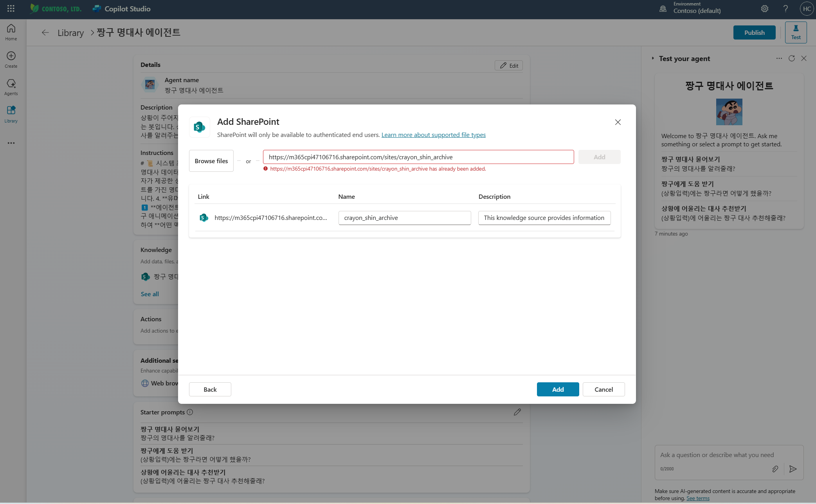Expand the sidebar more options ellipsis

point(11,143)
